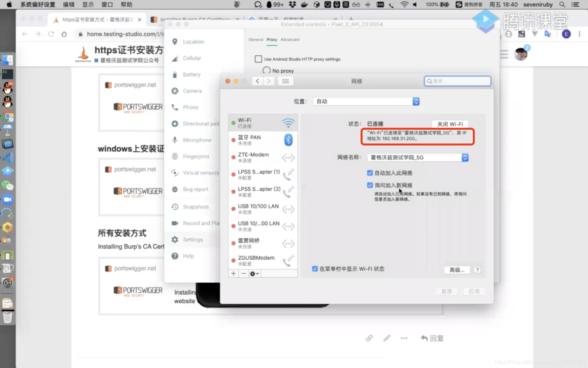Edit post with pencil icon
The image size is (588, 368).
point(387,338)
